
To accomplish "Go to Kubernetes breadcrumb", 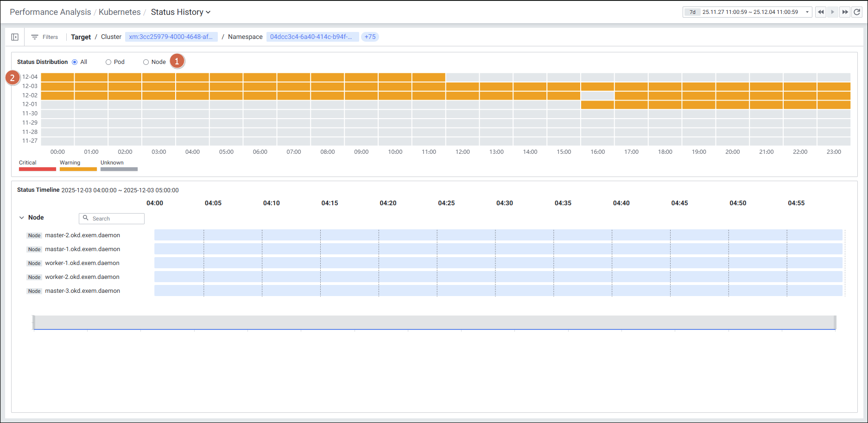I will [x=120, y=12].
